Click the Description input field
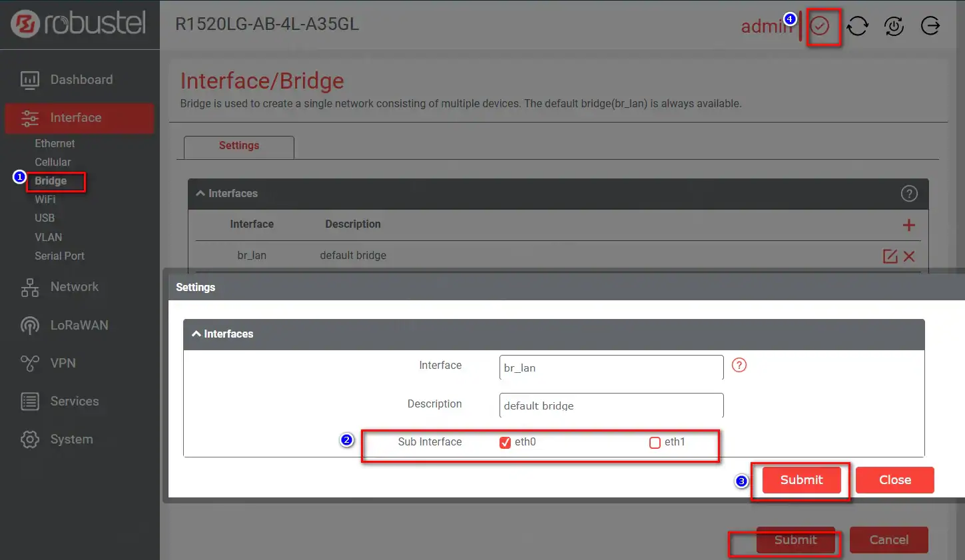Image resolution: width=965 pixels, height=560 pixels. coord(611,406)
